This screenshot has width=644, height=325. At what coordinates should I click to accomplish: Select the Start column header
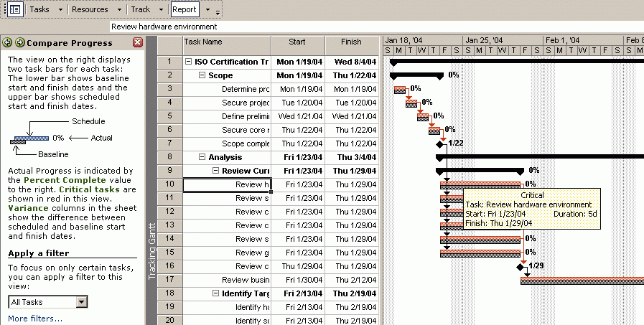pos(298,45)
